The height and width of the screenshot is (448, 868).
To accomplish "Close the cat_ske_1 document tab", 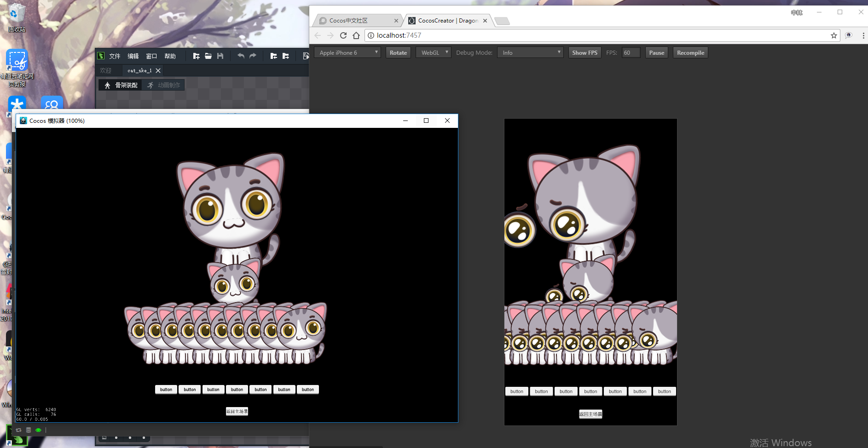I will [x=158, y=70].
